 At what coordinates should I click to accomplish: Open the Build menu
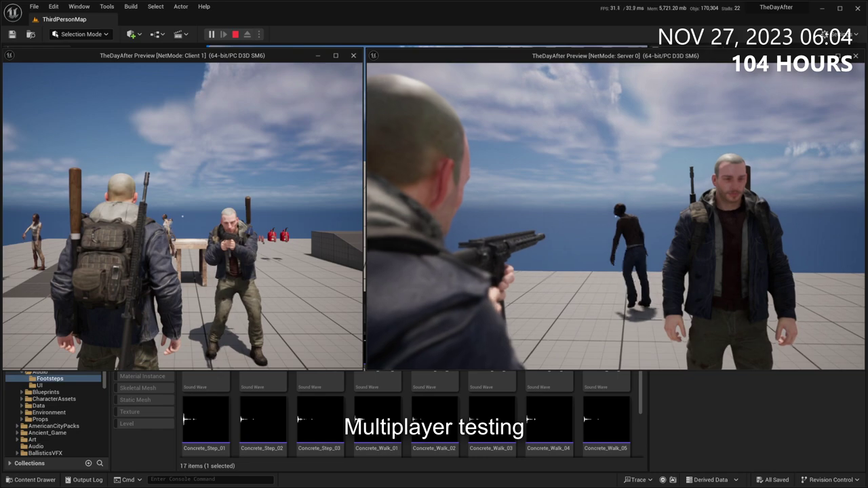pos(131,6)
